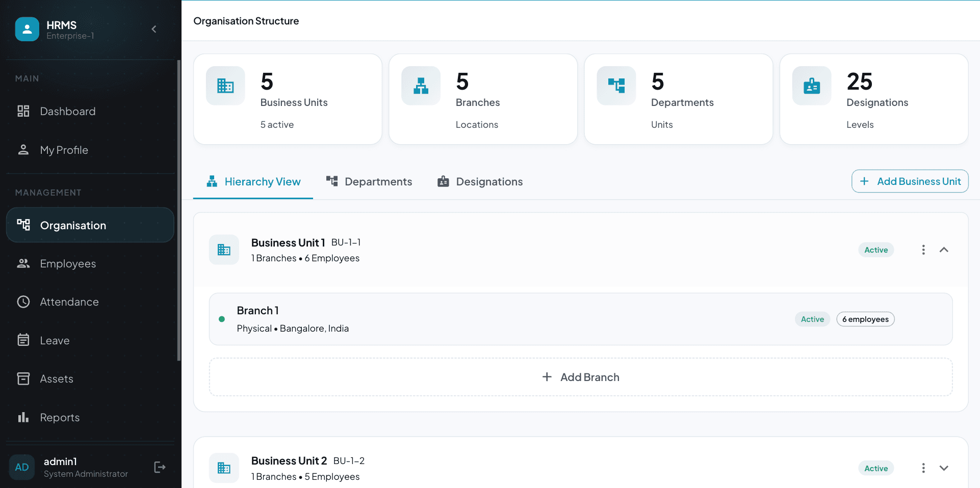Switch to Hierarchy View tab
This screenshot has width=980, height=488.
point(253,182)
